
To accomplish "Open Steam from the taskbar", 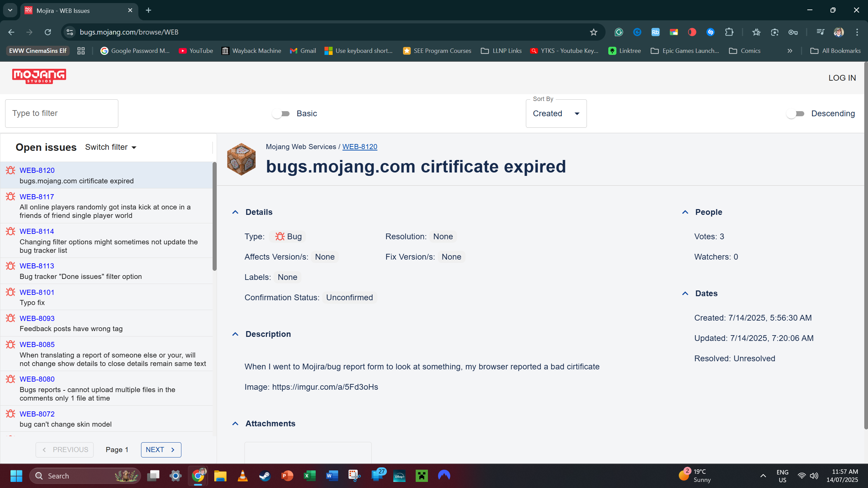I will click(265, 476).
